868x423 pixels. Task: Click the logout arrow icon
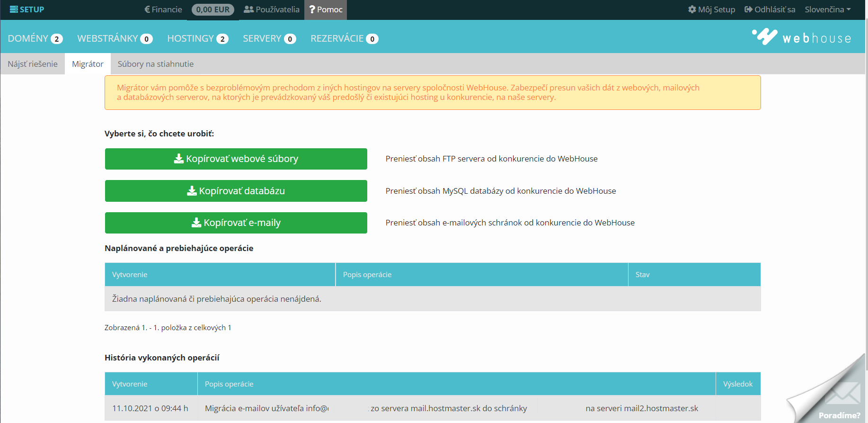point(748,9)
